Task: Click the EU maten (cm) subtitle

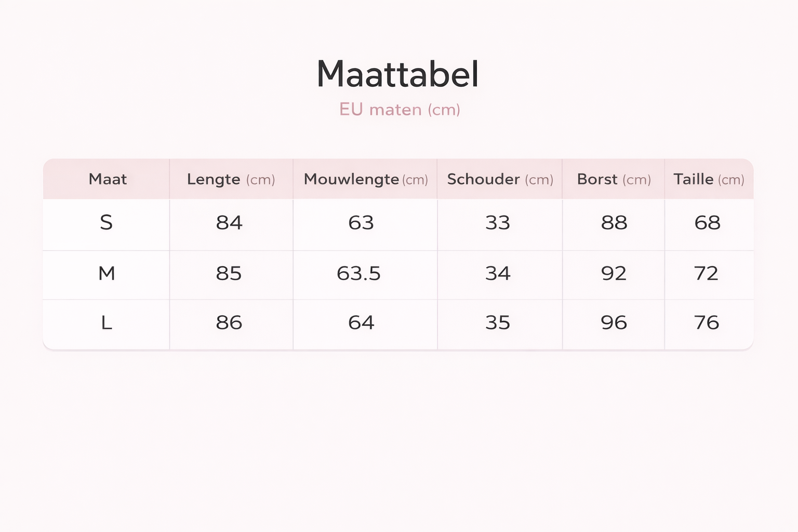Action: pos(400,110)
